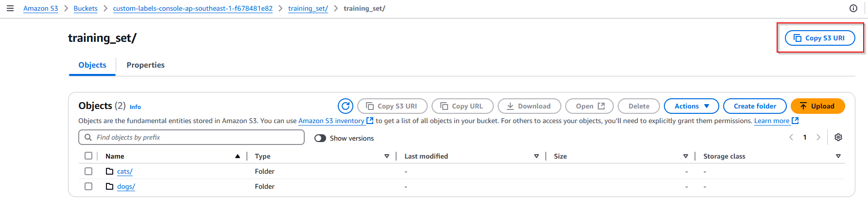Go to Amazon S3 breadcrumb
The image size is (868, 216).
pos(41,8)
